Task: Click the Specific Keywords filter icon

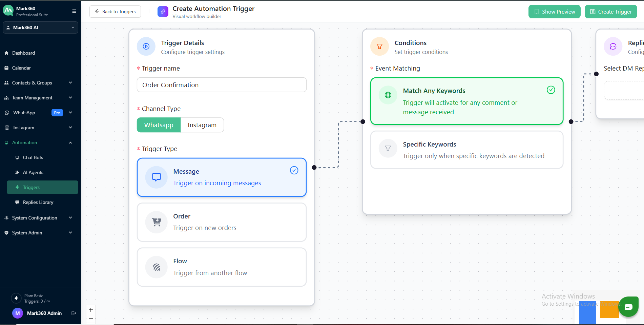Action: point(388,148)
